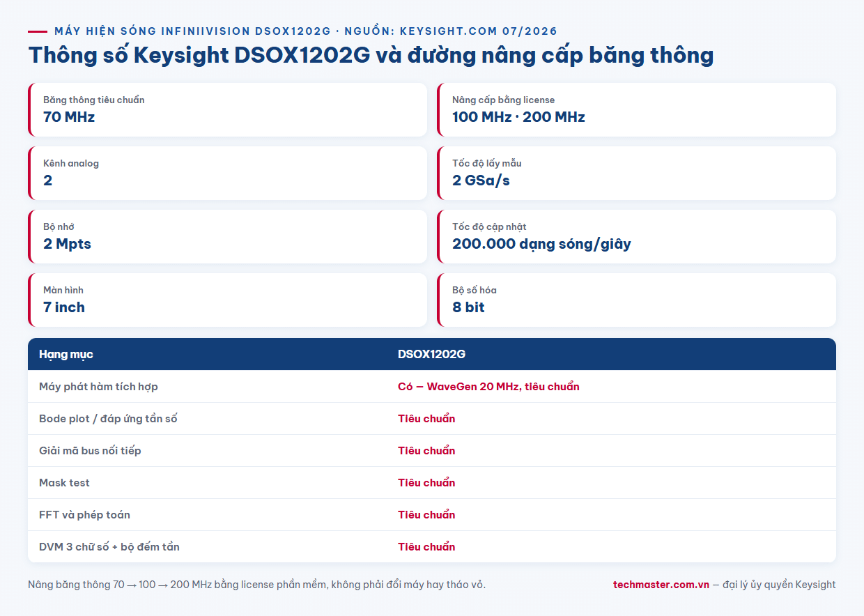Click the '8 bit' value
The height and width of the screenshot is (616, 864).
point(468,307)
